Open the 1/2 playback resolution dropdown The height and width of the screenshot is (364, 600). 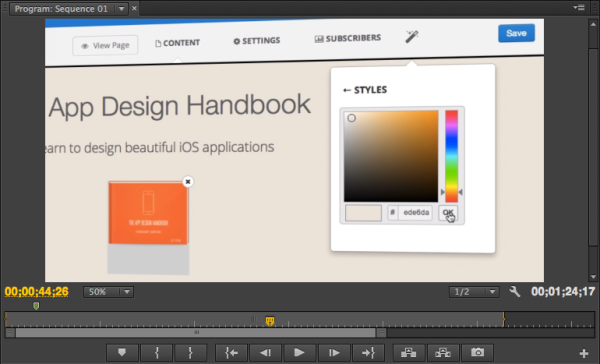[474, 292]
